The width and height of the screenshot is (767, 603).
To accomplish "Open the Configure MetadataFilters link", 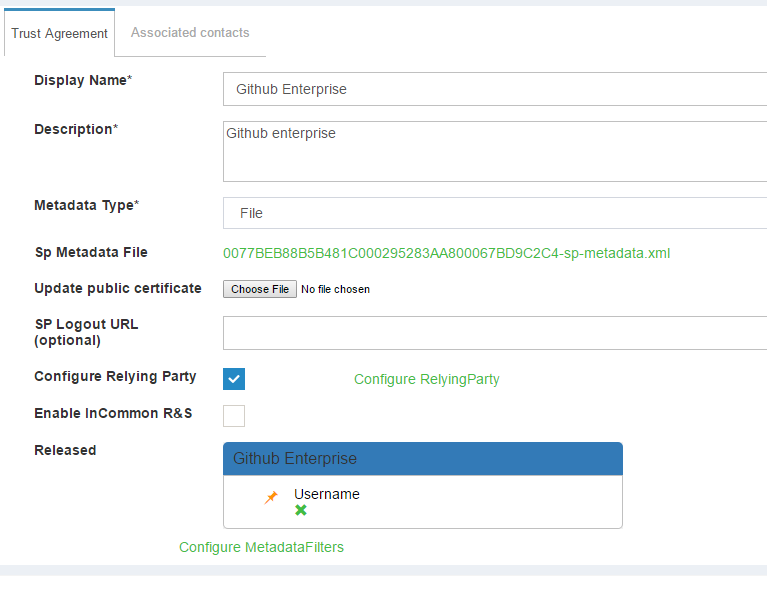I will pos(261,547).
